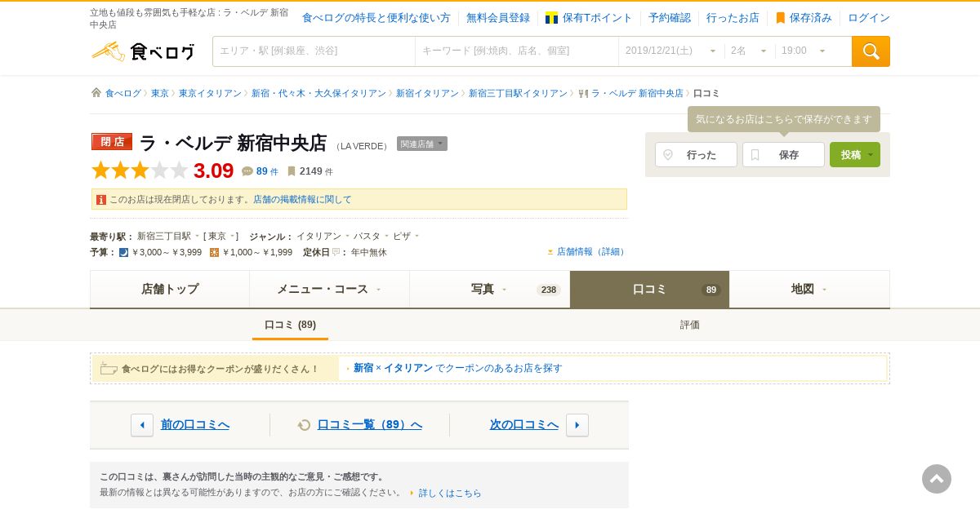
Task: Expand the 投稿 button arrow
Action: point(871,155)
